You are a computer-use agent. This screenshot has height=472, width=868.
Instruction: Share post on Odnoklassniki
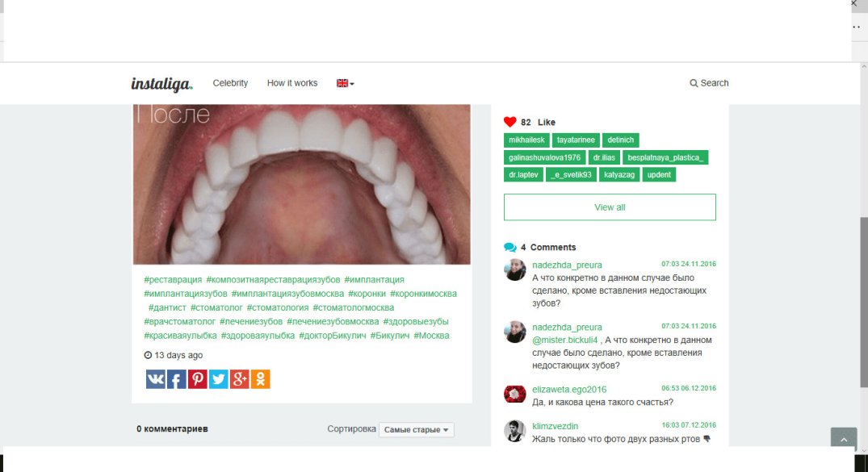[261, 379]
